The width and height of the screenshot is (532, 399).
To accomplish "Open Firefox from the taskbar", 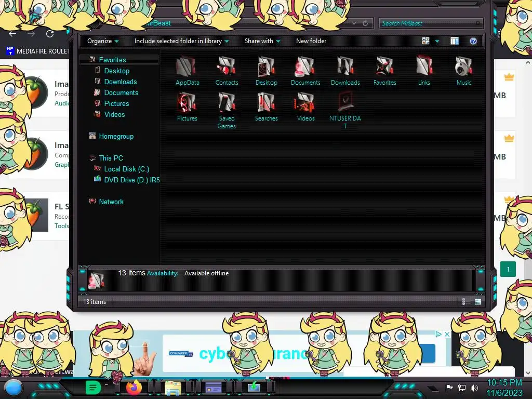I will (134, 388).
